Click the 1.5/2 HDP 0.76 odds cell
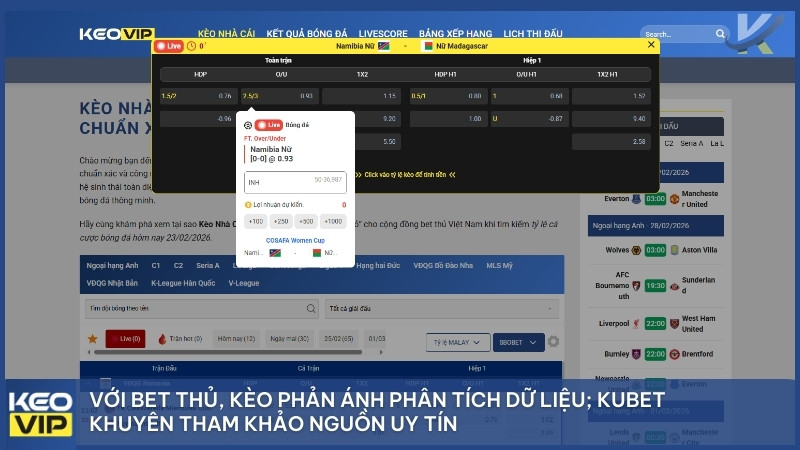The width and height of the screenshot is (800, 450). 198,96
